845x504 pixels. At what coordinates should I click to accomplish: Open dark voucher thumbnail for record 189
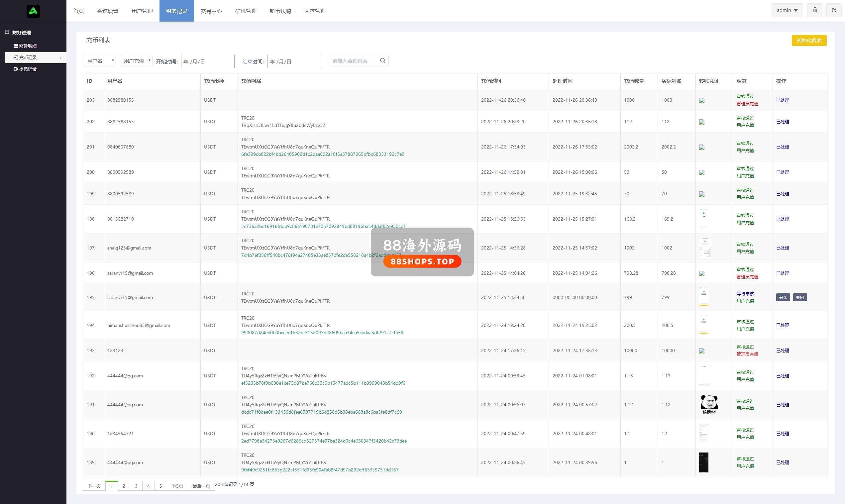click(703, 462)
